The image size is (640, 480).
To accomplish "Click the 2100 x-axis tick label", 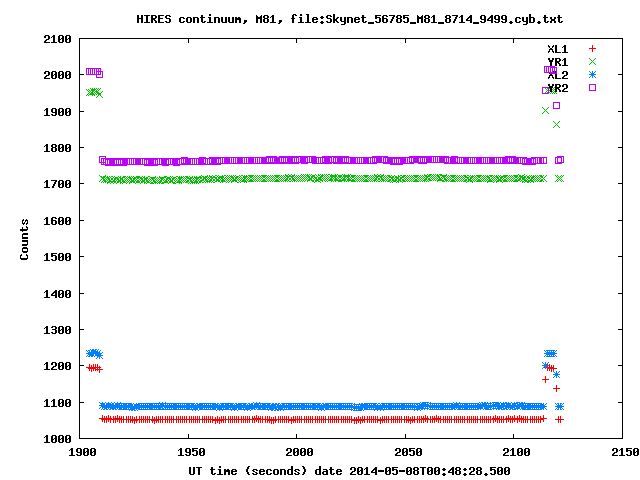I will point(516,452).
